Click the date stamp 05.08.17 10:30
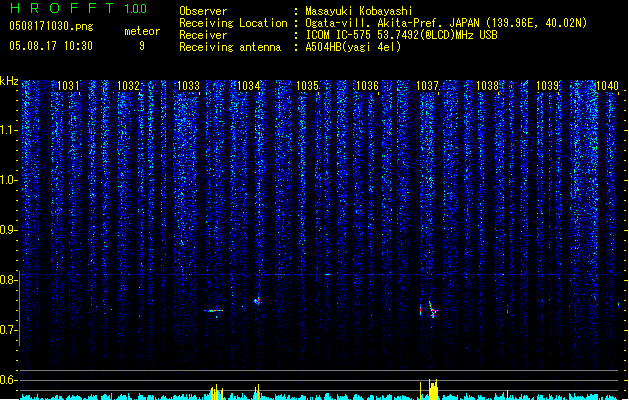 coord(51,46)
